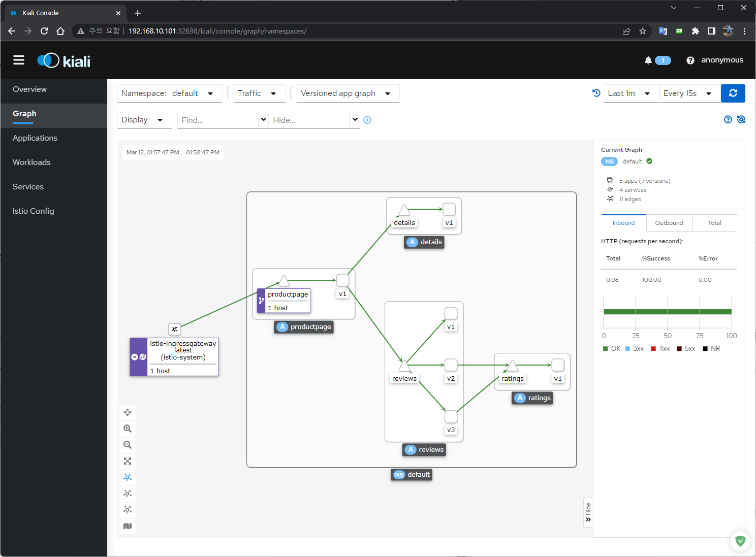
Task: Click into the Hide input field
Action: (x=309, y=120)
